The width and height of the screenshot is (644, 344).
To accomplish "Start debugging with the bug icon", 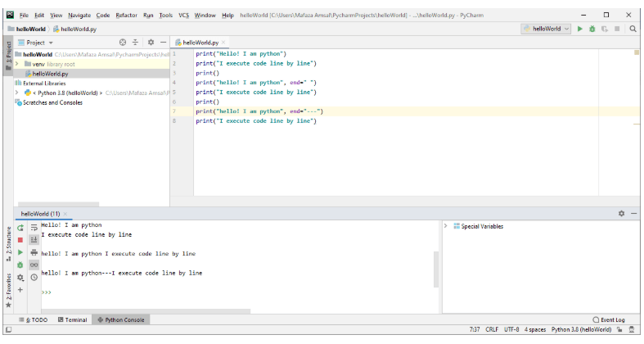I will click(592, 29).
